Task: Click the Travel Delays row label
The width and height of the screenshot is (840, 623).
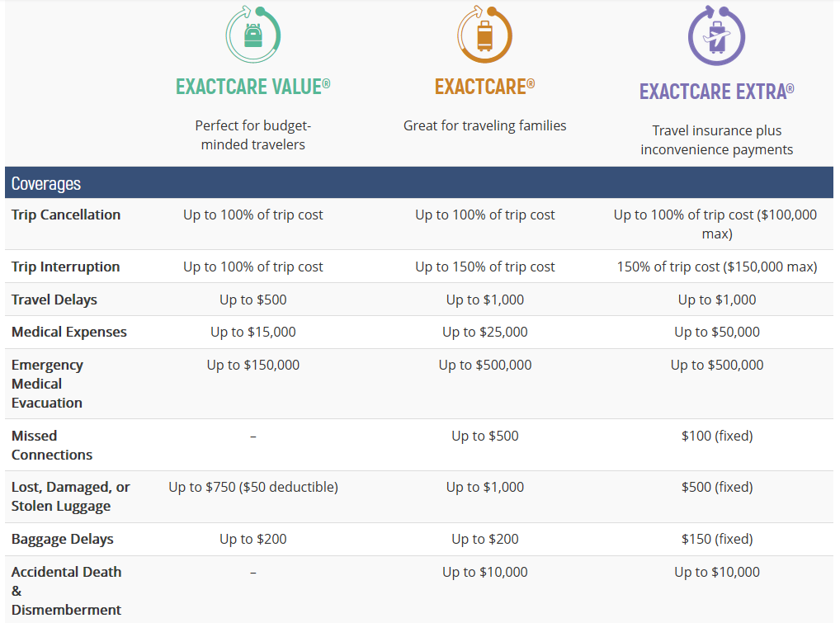Action: click(x=54, y=300)
